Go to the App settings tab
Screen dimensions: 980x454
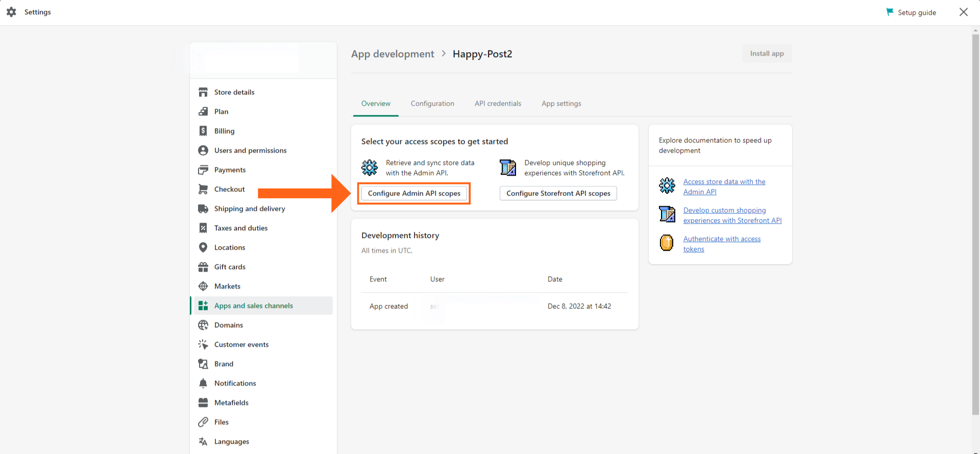561,104
